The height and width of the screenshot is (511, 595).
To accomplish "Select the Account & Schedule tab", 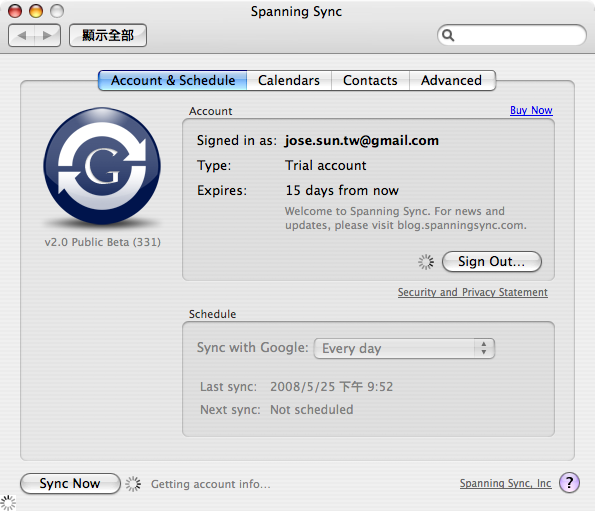I will click(x=173, y=80).
